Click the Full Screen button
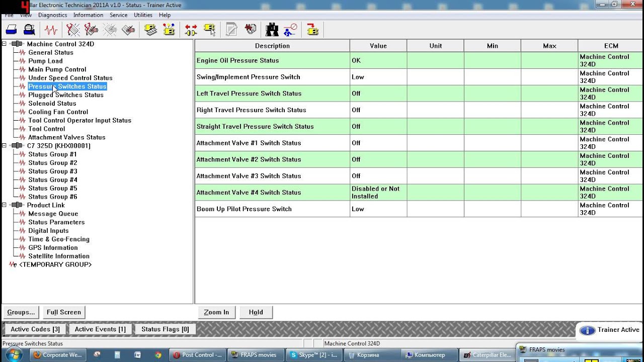Image resolution: width=644 pixels, height=362 pixels. (64, 312)
